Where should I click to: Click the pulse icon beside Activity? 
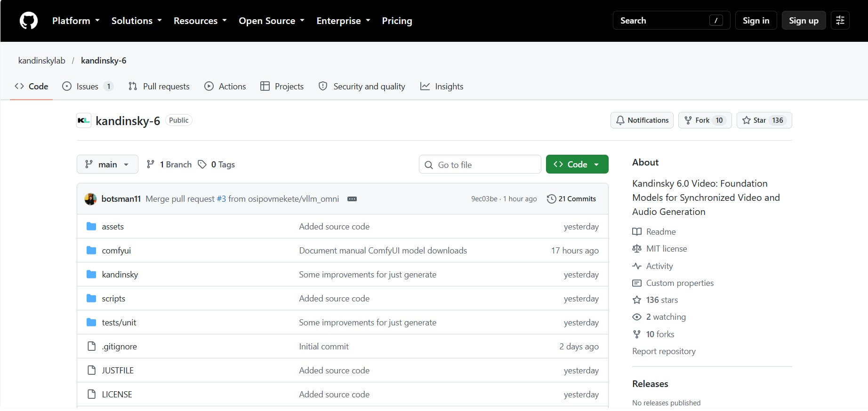coord(637,266)
